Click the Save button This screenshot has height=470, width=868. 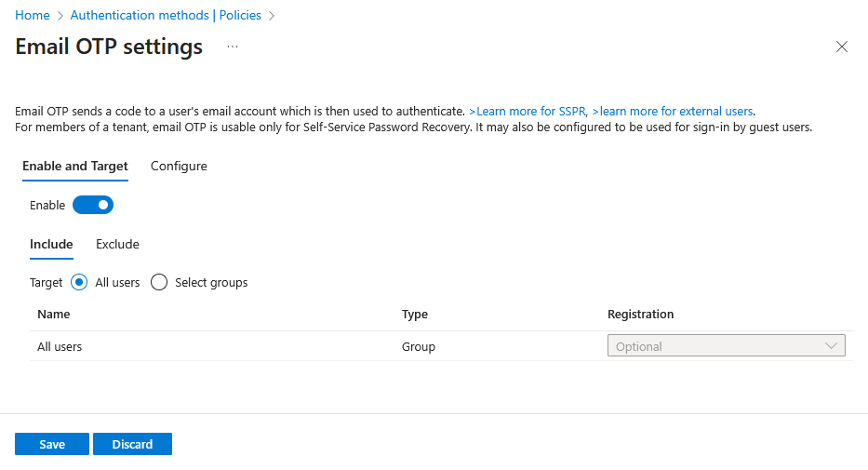(x=52, y=444)
